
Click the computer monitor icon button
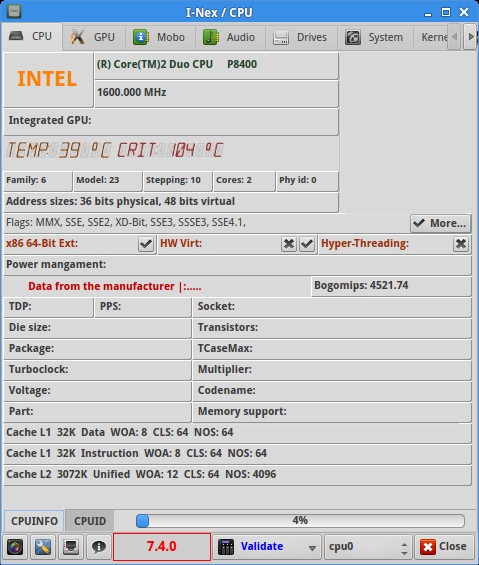pos(71,547)
